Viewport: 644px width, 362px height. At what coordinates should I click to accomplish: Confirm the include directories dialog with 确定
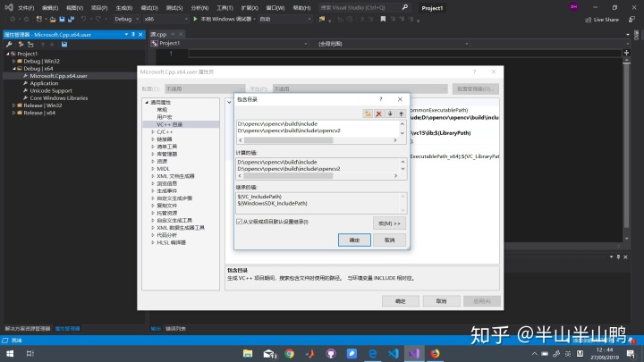(x=354, y=240)
